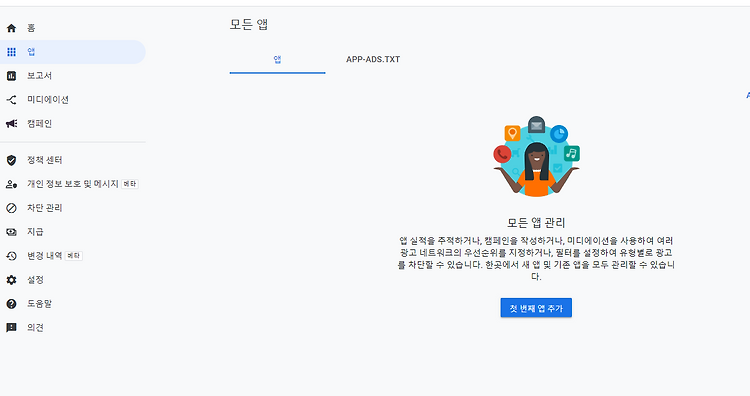Switch to the 앱 tab
This screenshot has height=396, width=750.
click(277, 60)
